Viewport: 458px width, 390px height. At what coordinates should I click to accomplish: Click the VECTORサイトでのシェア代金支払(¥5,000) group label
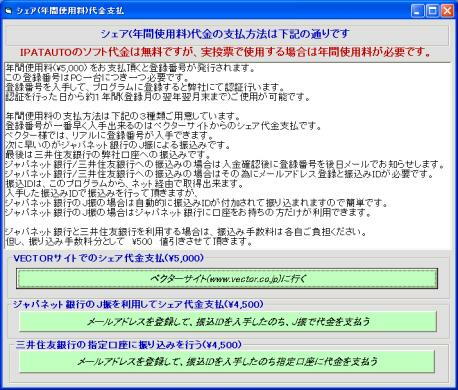pyautogui.click(x=108, y=258)
